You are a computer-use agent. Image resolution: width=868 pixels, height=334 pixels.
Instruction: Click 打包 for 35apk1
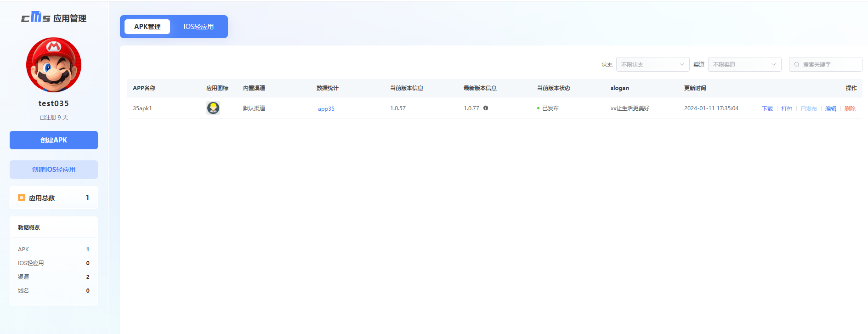[787, 109]
